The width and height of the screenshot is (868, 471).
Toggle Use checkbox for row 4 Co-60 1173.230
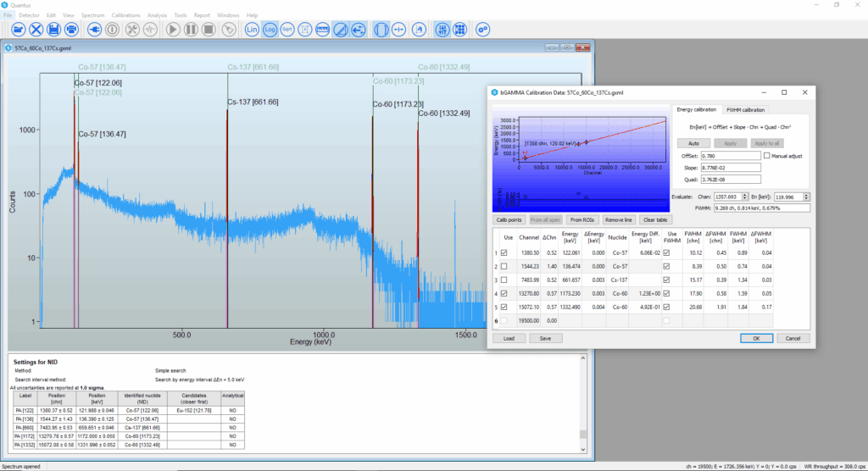pos(504,293)
